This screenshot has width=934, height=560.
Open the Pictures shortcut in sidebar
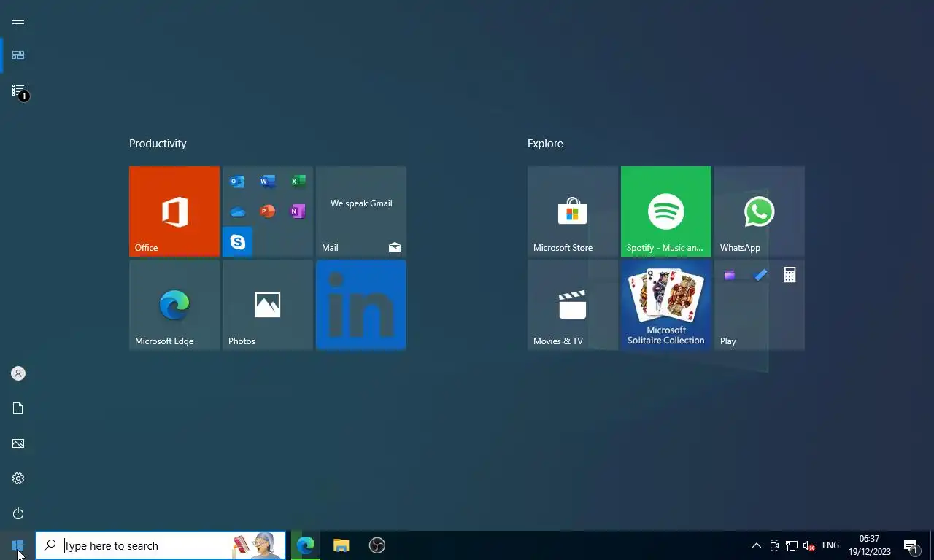click(x=18, y=443)
